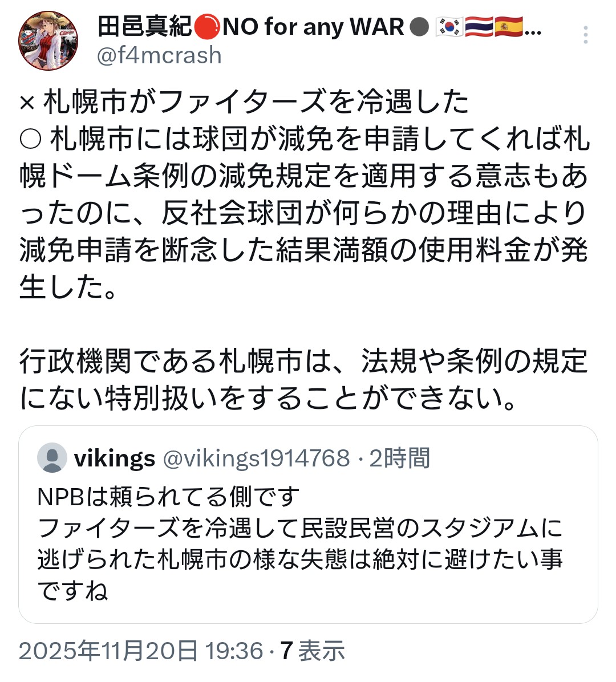Open the @f4mcrash handle link

pos(159,56)
